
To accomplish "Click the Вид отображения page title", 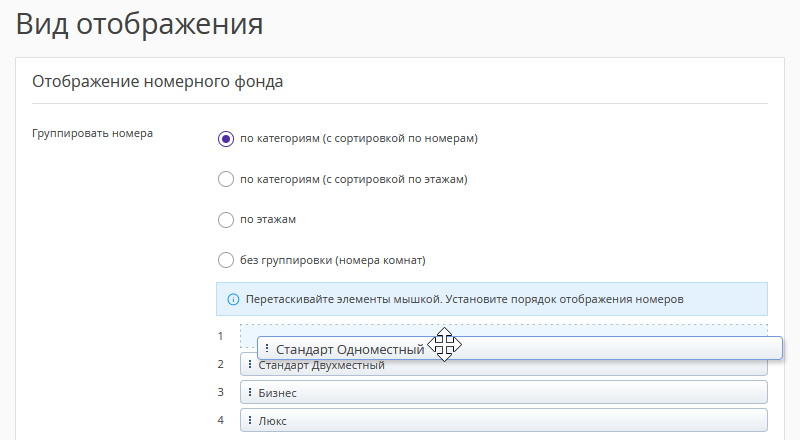I will 140,24.
